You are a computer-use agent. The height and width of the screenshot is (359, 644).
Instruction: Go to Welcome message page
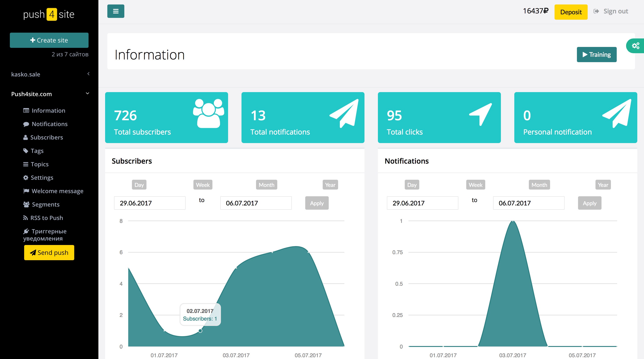(x=57, y=191)
